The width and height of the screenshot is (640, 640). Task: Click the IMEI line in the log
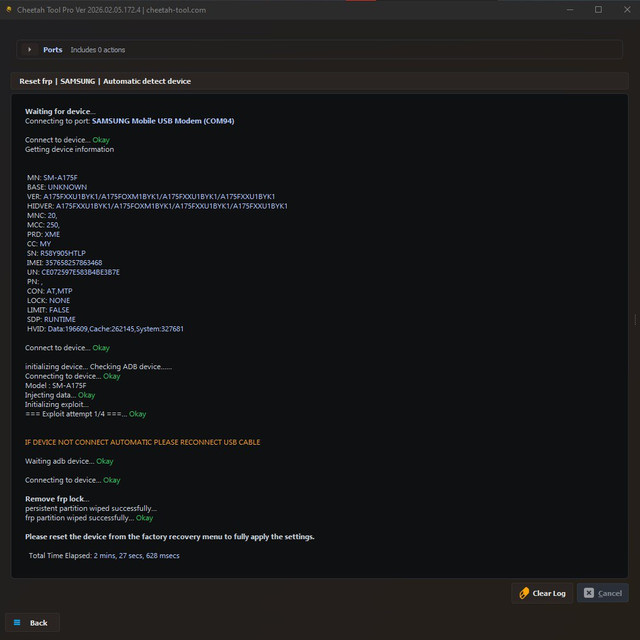[64, 263]
